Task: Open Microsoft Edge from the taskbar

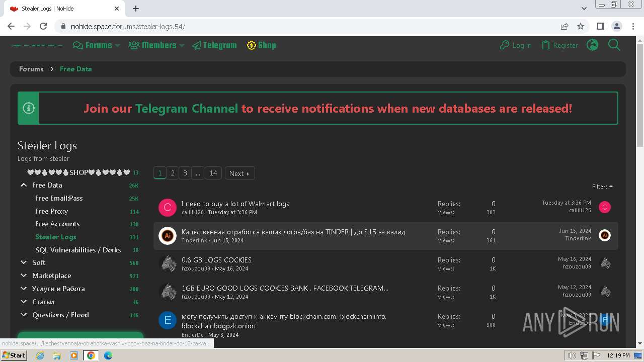Action: point(108,355)
